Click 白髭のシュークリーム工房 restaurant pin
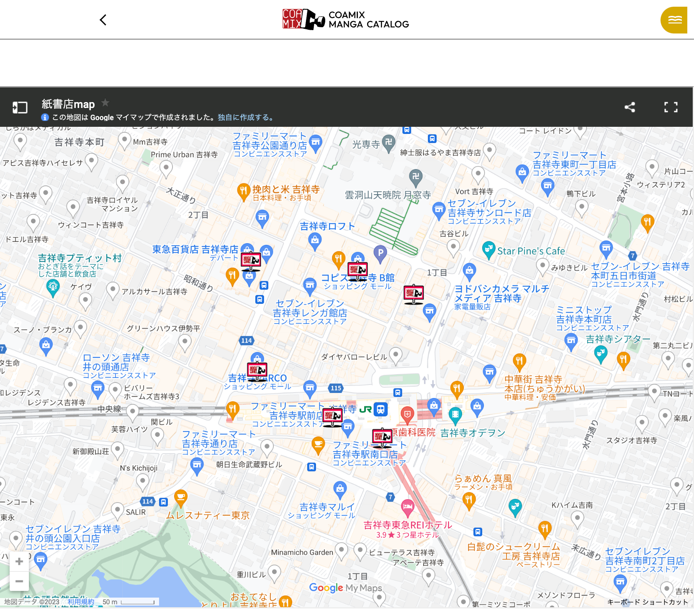694x616 pixels. [544, 530]
